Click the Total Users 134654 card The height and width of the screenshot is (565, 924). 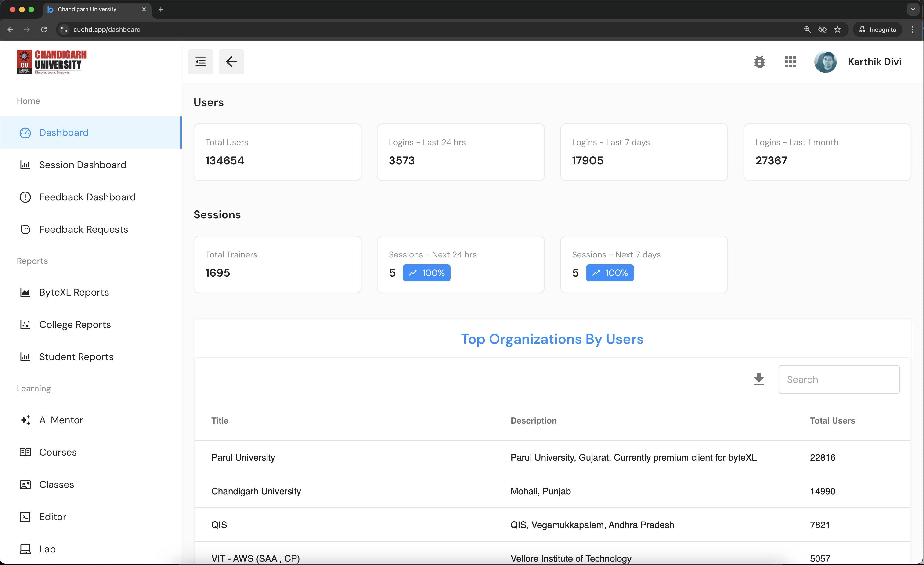[278, 152]
